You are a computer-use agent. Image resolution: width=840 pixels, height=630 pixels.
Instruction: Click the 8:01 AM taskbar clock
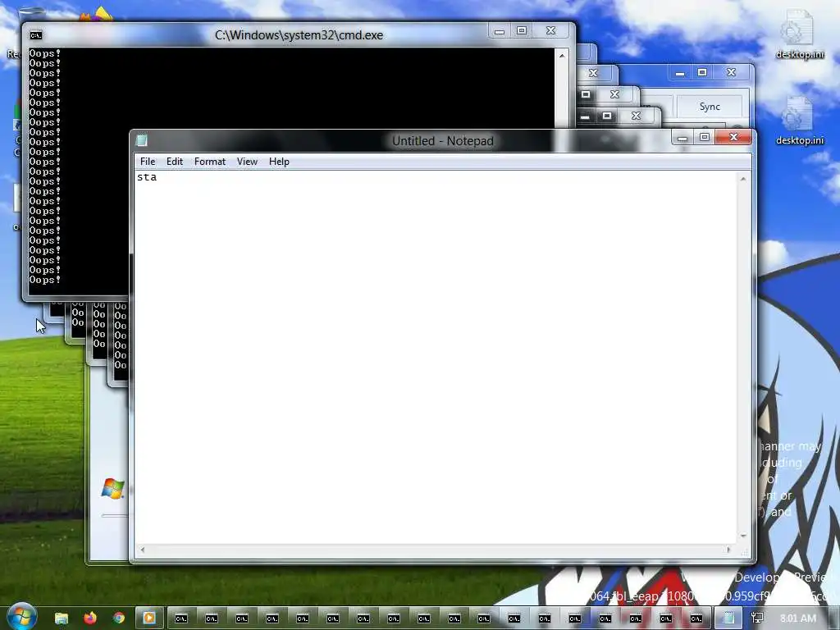797,619
